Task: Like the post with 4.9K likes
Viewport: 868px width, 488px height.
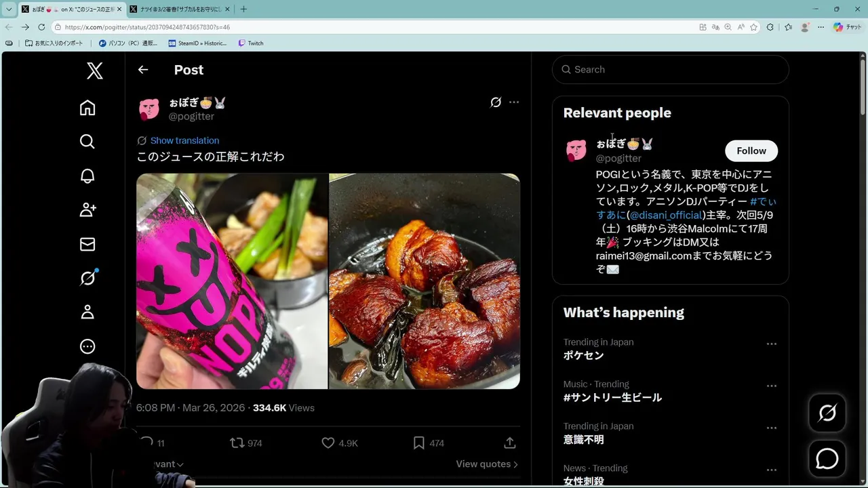Action: tap(339, 443)
